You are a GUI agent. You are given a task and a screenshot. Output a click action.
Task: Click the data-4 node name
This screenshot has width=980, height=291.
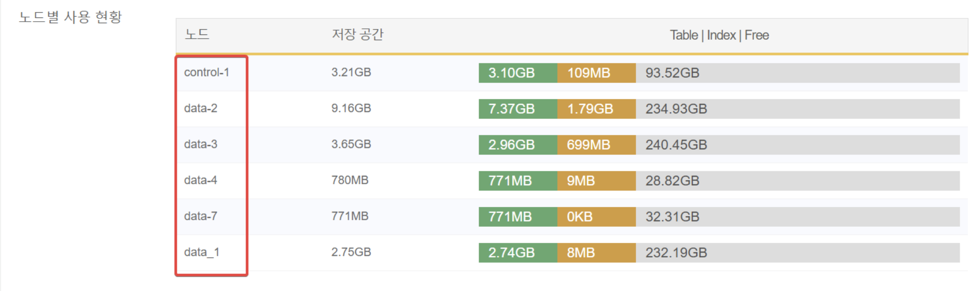(x=201, y=180)
